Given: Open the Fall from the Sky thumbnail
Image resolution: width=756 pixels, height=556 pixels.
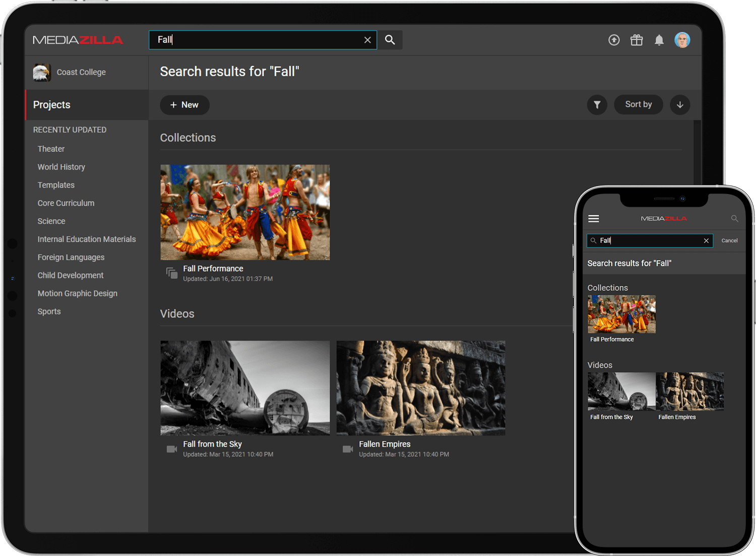Looking at the screenshot, I should (245, 387).
